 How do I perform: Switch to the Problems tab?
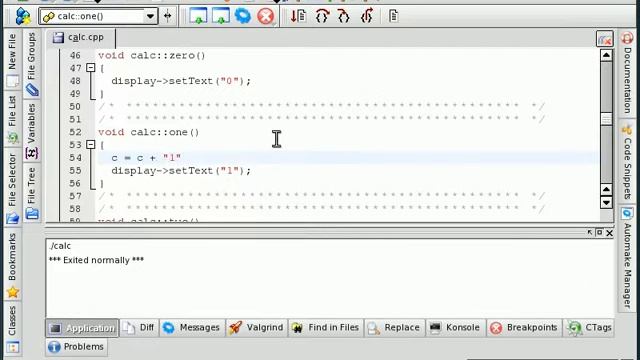[x=76, y=347]
